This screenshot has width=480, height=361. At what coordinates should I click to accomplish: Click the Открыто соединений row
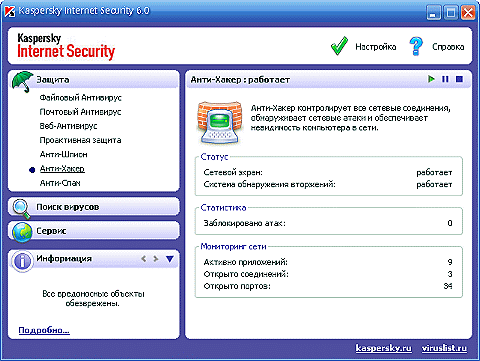click(328, 274)
